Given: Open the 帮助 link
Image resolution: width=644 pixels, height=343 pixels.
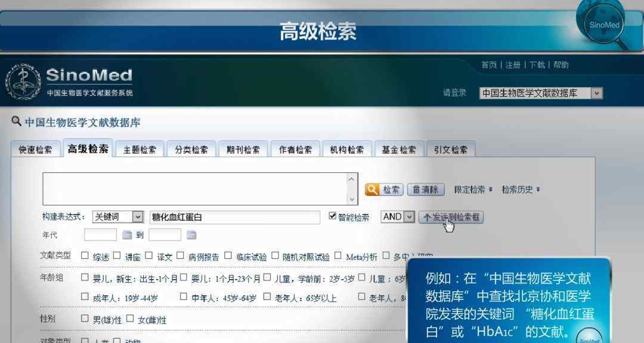Looking at the screenshot, I should (x=561, y=65).
